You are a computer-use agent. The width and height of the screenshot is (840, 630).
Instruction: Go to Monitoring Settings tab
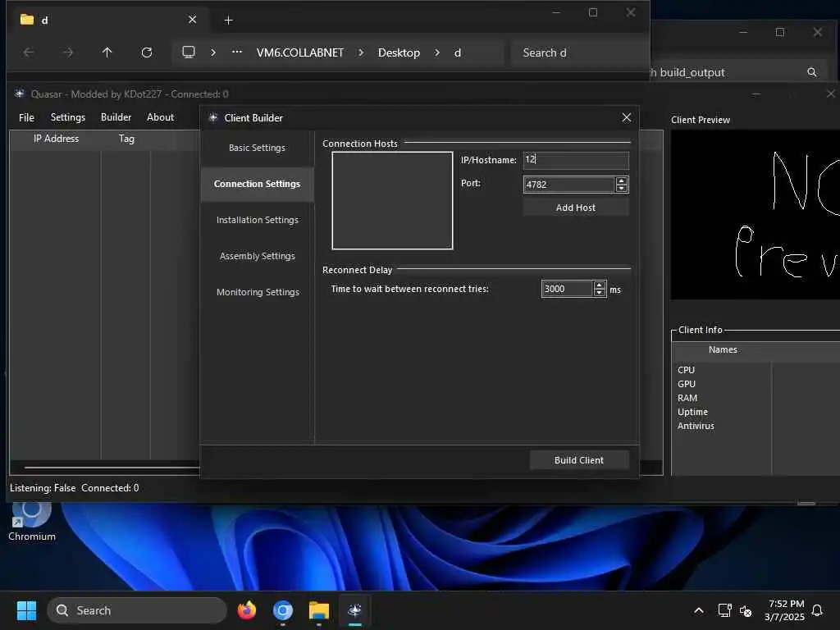tap(257, 292)
